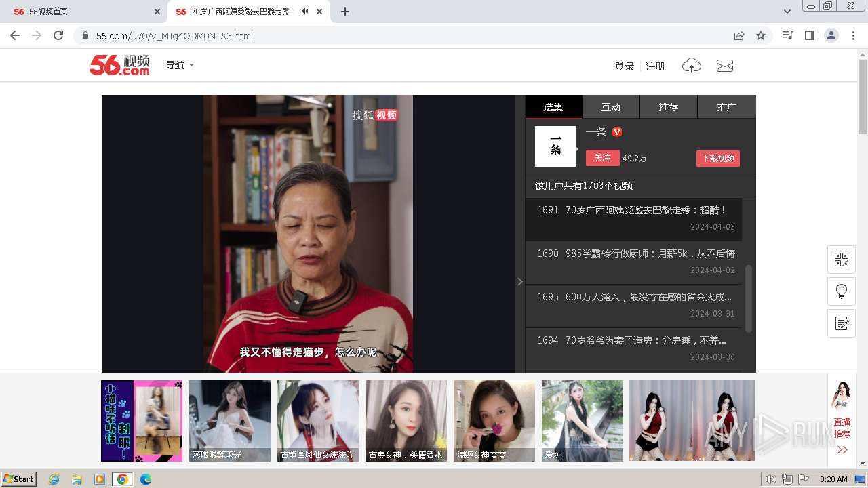
Task: Open Internet Explorer from taskbar
Action: [x=54, y=479]
